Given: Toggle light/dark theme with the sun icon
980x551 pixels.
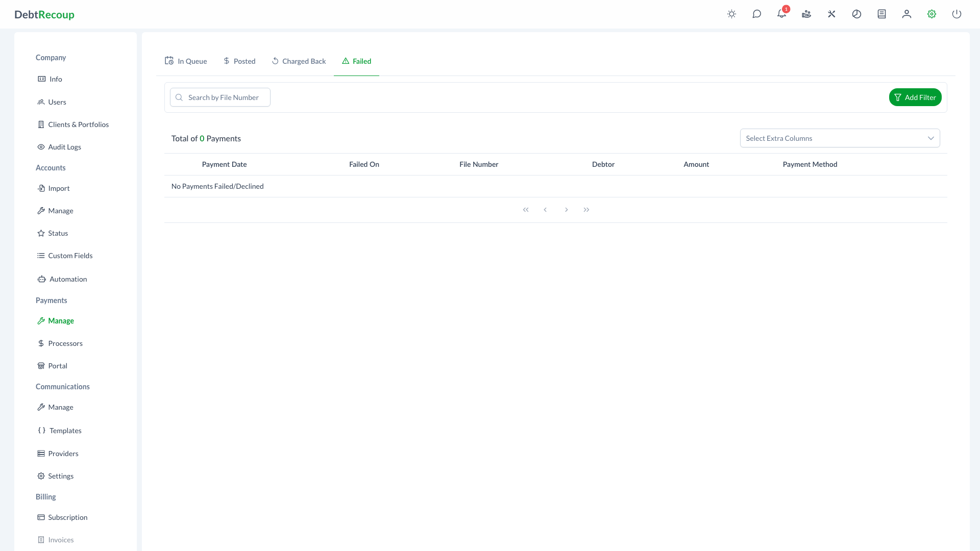Looking at the screenshot, I should coord(731,14).
